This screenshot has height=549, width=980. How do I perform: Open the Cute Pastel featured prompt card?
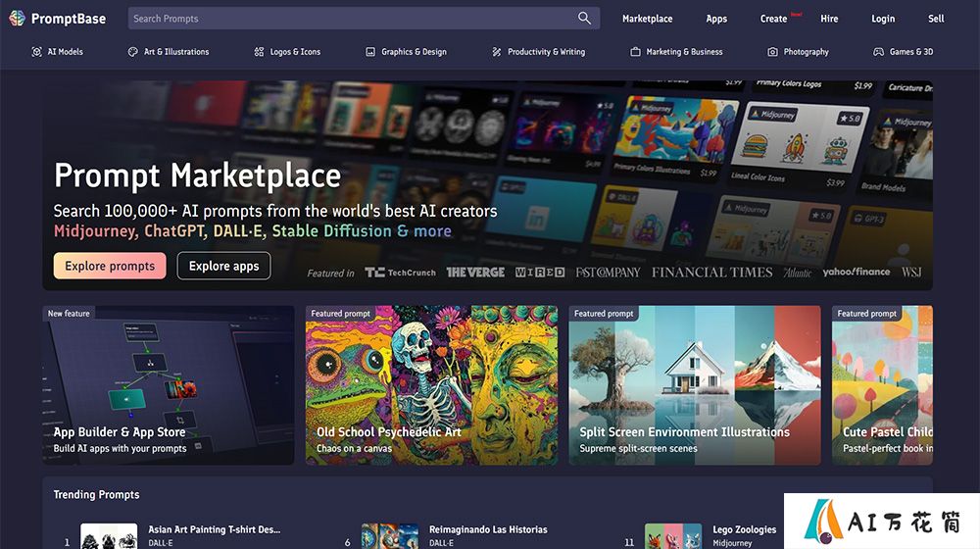pyautogui.click(x=883, y=385)
